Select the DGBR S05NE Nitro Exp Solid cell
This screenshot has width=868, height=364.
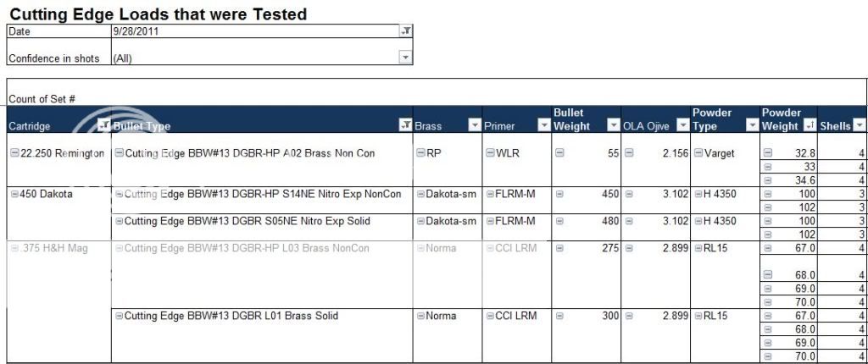pos(246,221)
